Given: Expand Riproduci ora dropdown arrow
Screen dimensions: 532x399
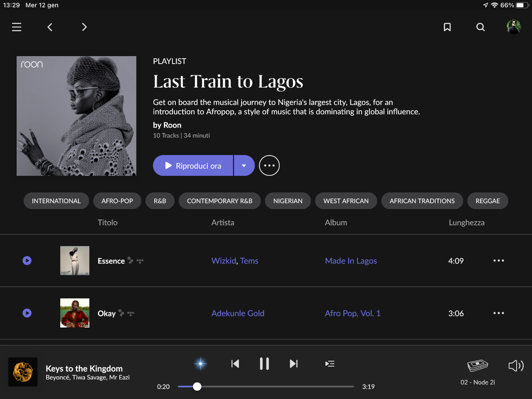Looking at the screenshot, I should (244, 165).
